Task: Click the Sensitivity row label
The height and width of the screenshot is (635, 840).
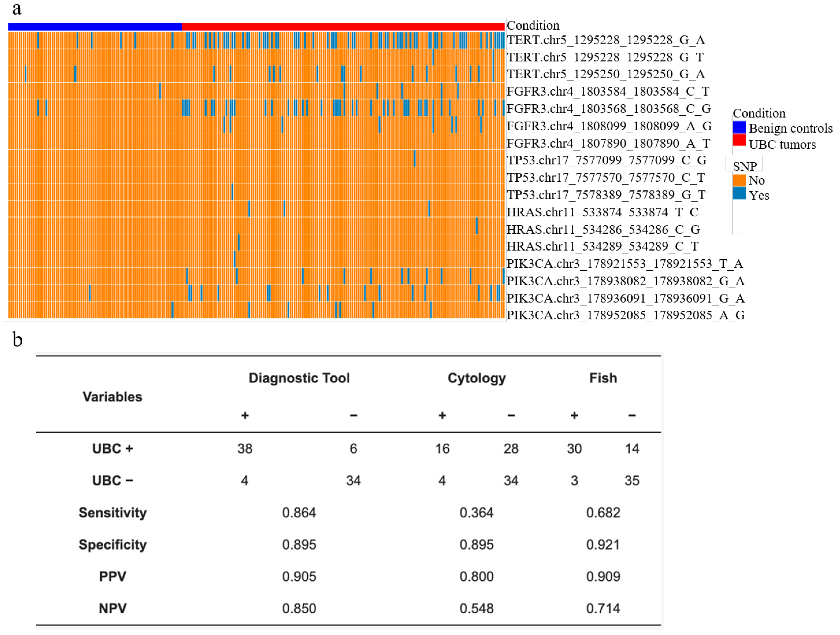Action: (x=112, y=513)
